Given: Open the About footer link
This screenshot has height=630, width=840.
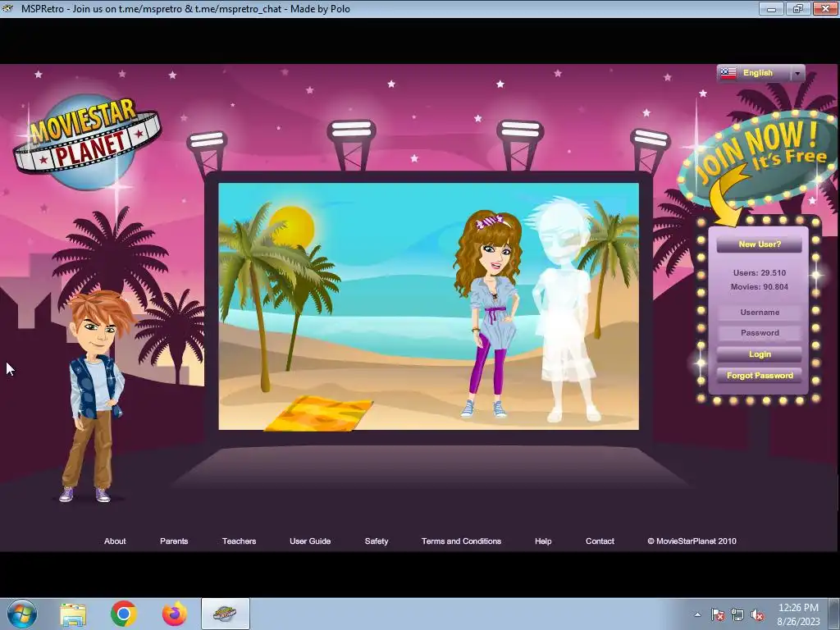Looking at the screenshot, I should pyautogui.click(x=115, y=541).
